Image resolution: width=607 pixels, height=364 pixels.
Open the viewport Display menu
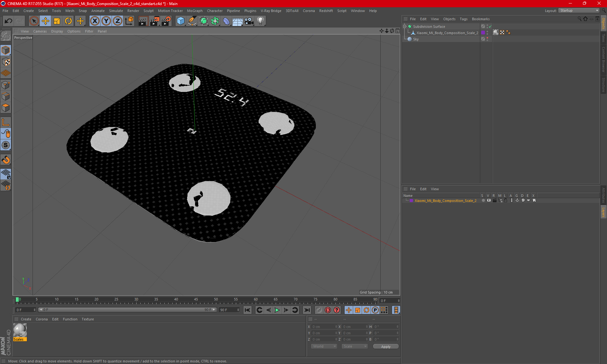pos(57,31)
